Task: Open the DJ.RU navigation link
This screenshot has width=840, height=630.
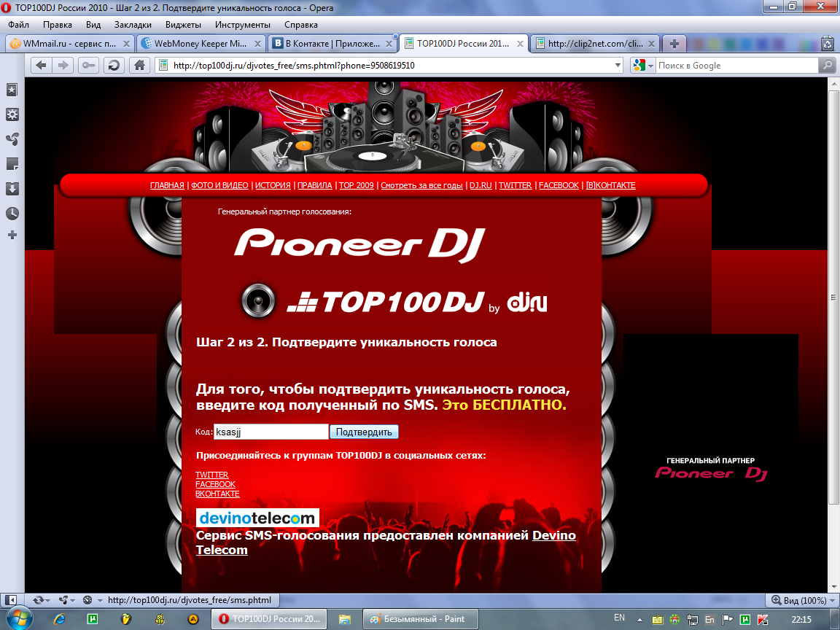Action: tap(481, 185)
